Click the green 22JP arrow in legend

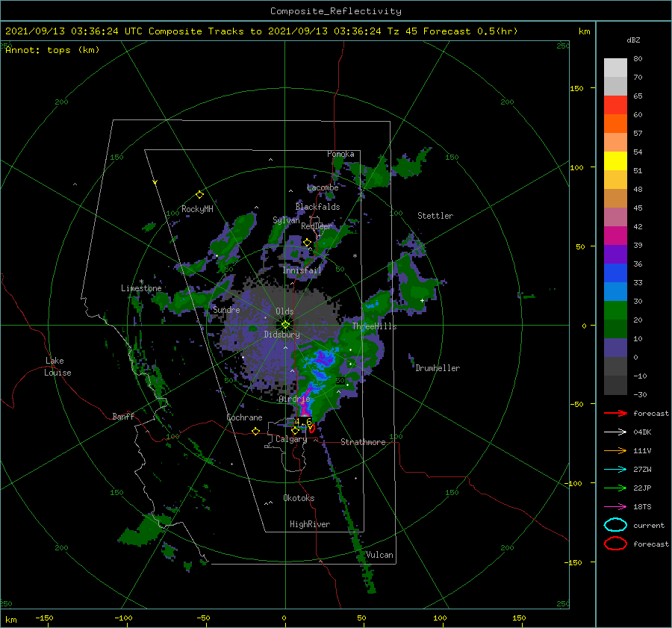(x=615, y=488)
